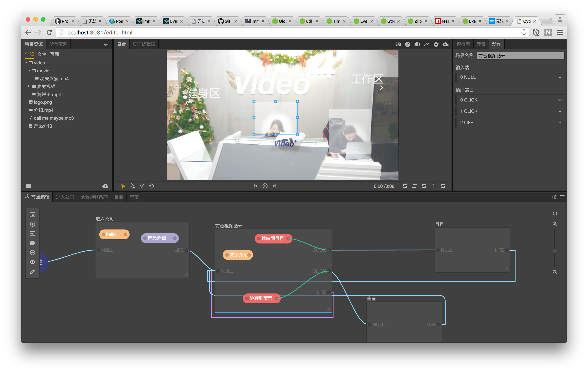Click the cloud upload icon in resources panel
588x373 pixels.
tap(105, 186)
